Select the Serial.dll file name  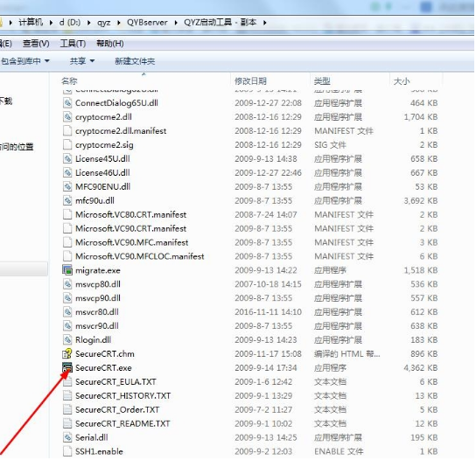91,437
